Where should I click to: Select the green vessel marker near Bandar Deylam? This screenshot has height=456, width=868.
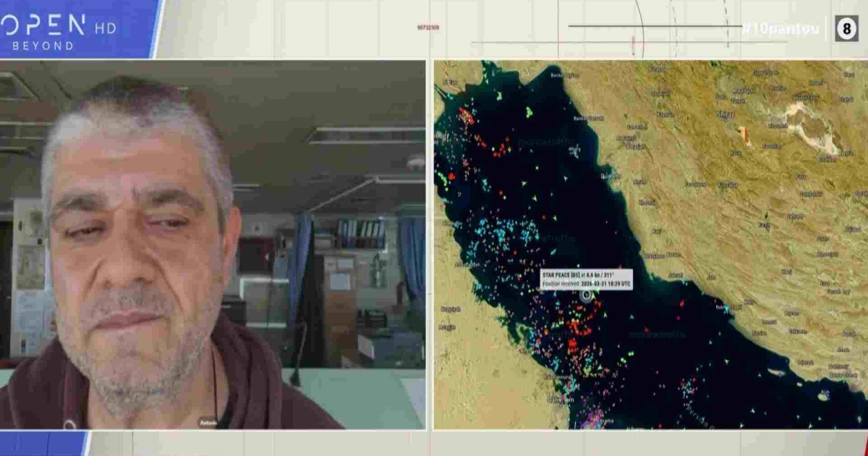coord(529,112)
